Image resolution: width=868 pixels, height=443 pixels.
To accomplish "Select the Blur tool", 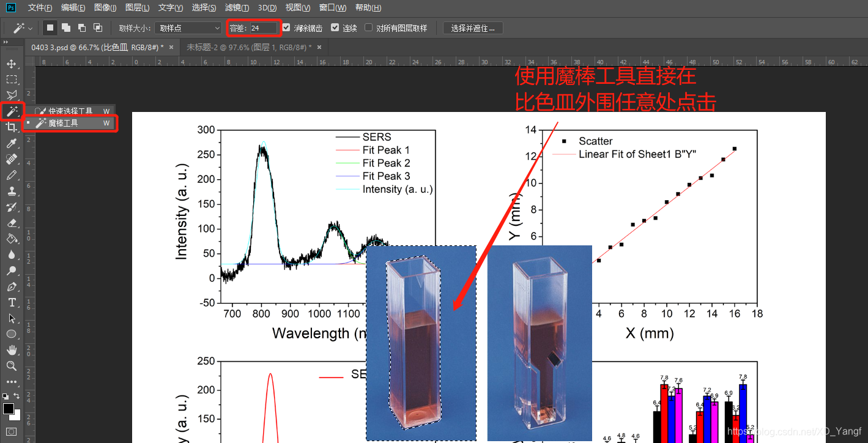I will click(11, 255).
